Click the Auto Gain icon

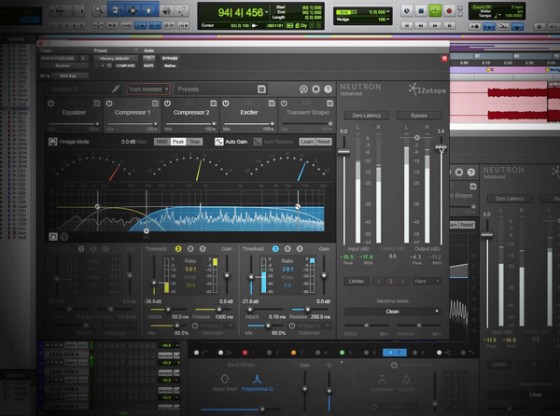tap(219, 142)
